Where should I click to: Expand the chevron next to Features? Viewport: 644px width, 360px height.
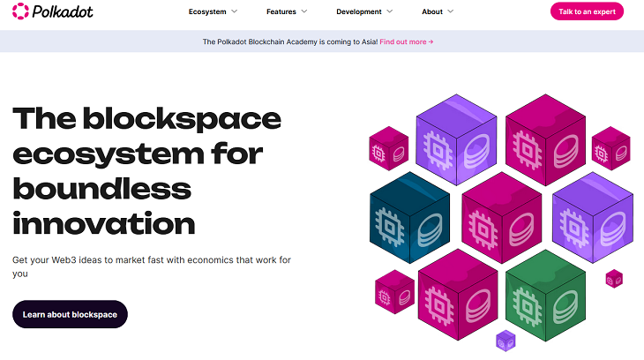tap(304, 11)
